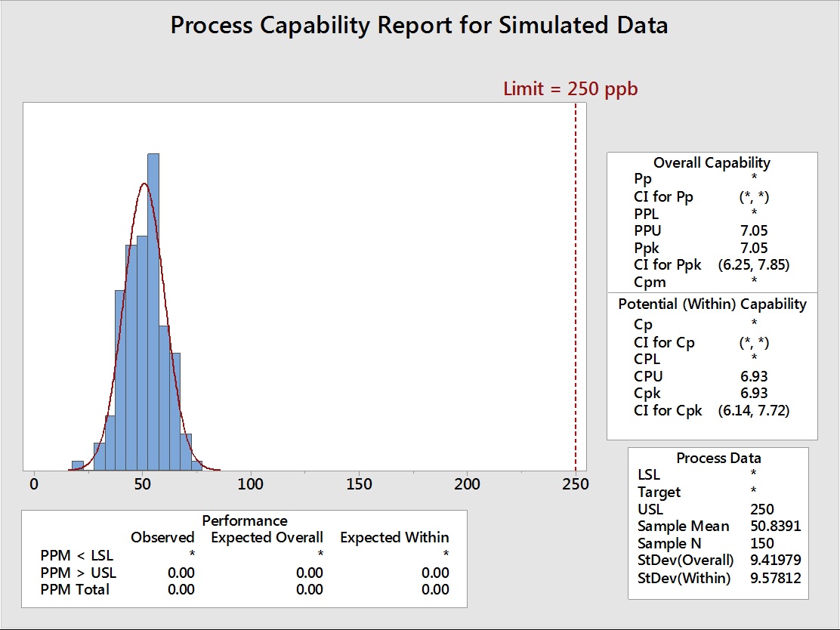Click the Process Capability Report chart title
The height and width of the screenshot is (630, 840).
coord(419,26)
